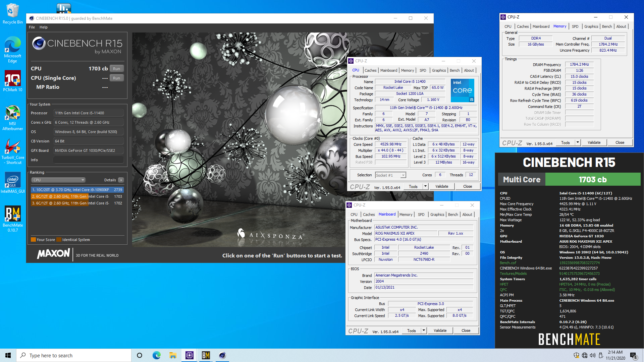Screen dimensions: 644x362
Task: Expand Tools dropdown arrow in CPU-Z CPU window
Action: tap(425, 186)
